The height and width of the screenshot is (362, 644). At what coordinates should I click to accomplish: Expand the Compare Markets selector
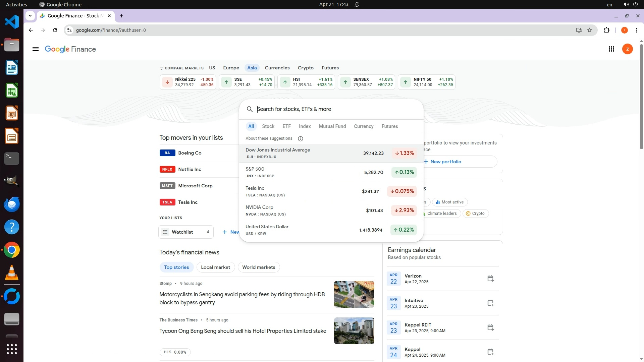tap(181, 68)
